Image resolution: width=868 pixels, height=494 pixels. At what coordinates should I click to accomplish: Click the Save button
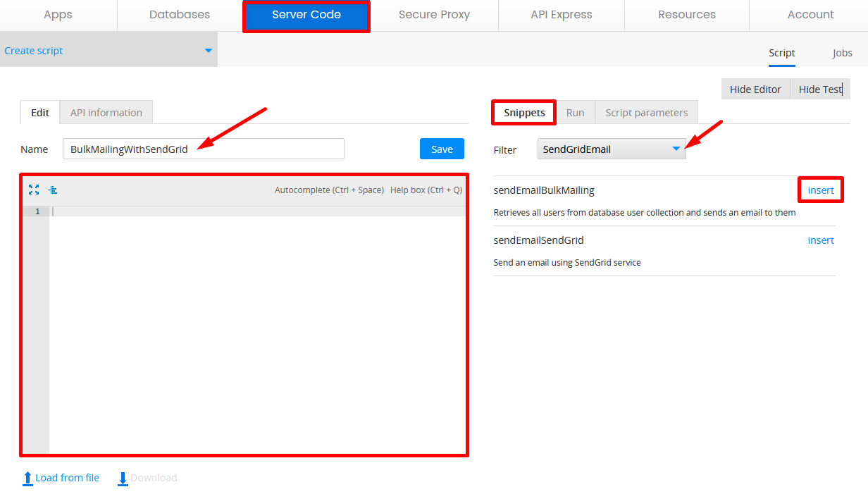(x=442, y=149)
